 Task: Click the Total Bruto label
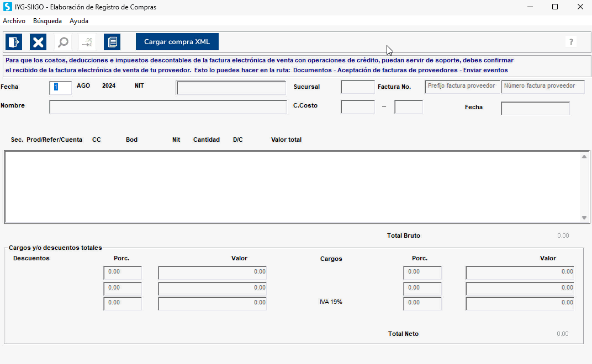coord(404,235)
